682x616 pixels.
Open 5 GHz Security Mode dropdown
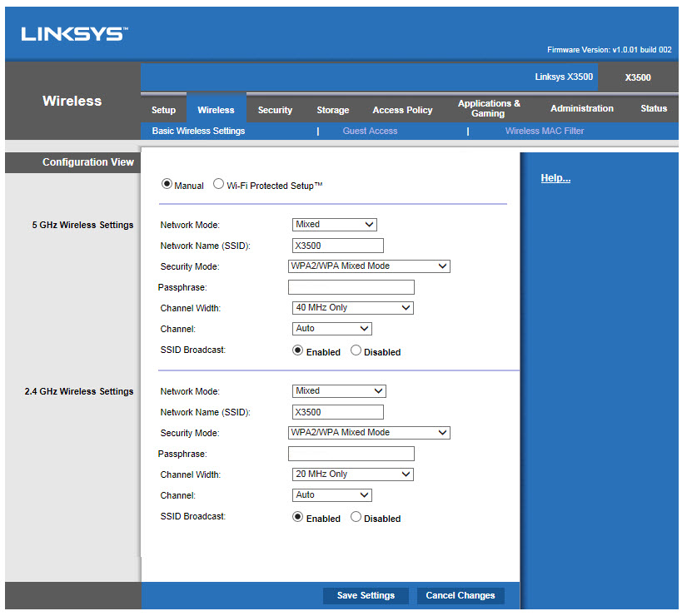(369, 266)
